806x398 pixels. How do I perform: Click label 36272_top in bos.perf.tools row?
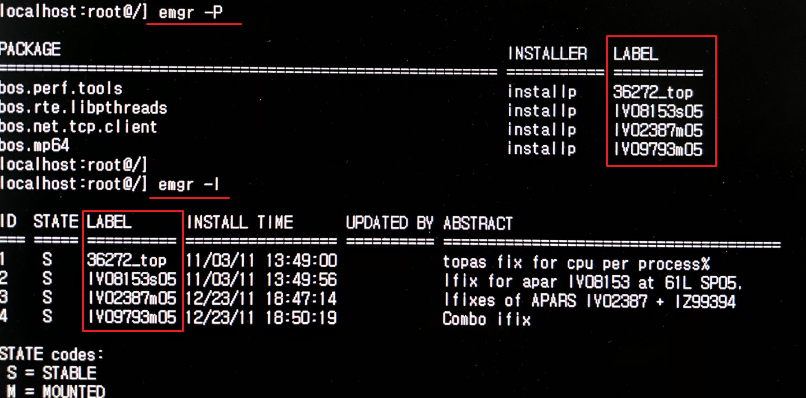pos(653,93)
